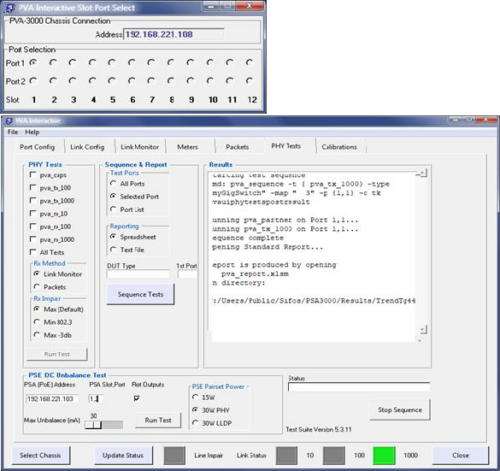This screenshot has width=500, height=471.
Task: Choose Text File reporting
Action: [113, 249]
